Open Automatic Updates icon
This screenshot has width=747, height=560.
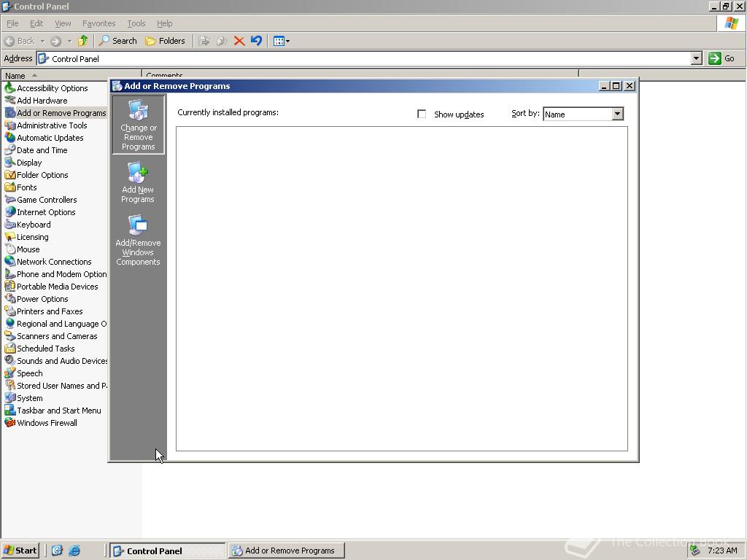[x=10, y=138]
